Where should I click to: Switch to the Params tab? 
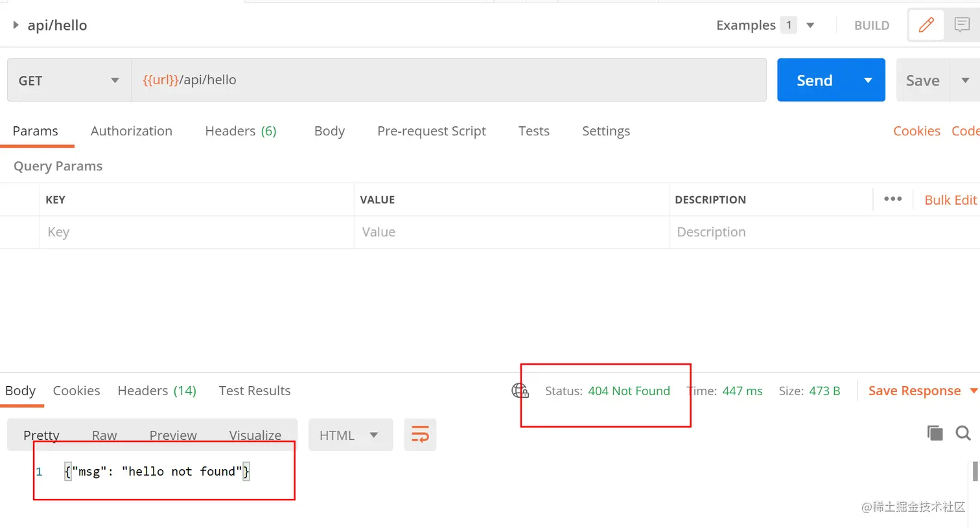click(36, 131)
